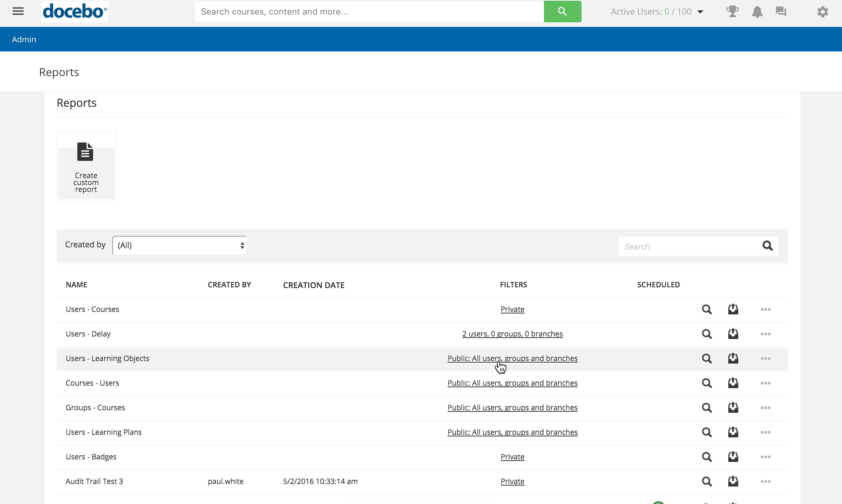Click the global course search field

369,12
